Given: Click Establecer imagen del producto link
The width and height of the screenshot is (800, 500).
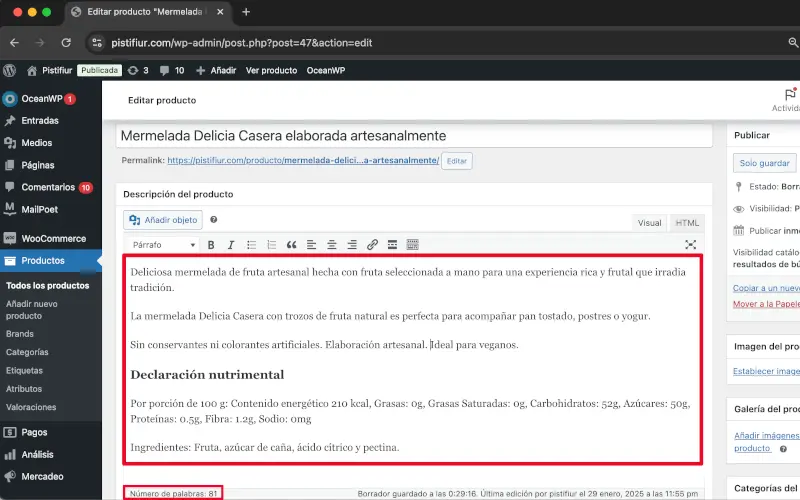Looking at the screenshot, I should pos(766,371).
